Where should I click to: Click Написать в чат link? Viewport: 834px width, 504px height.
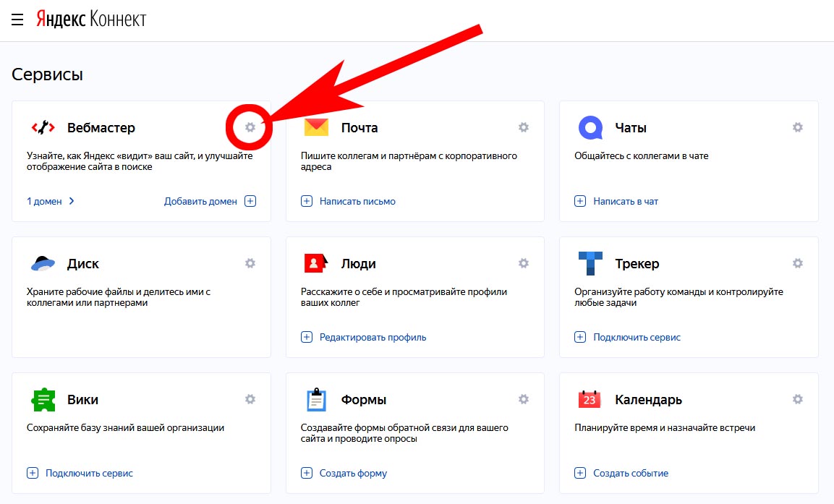(x=626, y=202)
